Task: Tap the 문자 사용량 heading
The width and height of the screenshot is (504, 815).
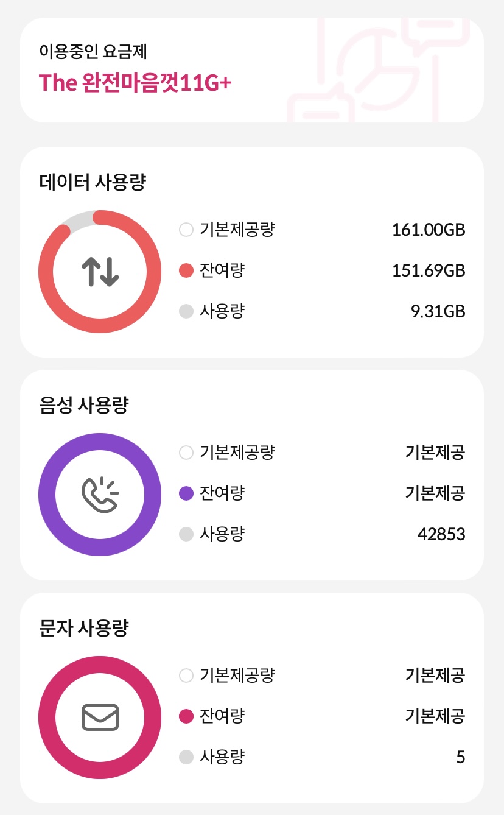Action: pyautogui.click(x=84, y=628)
